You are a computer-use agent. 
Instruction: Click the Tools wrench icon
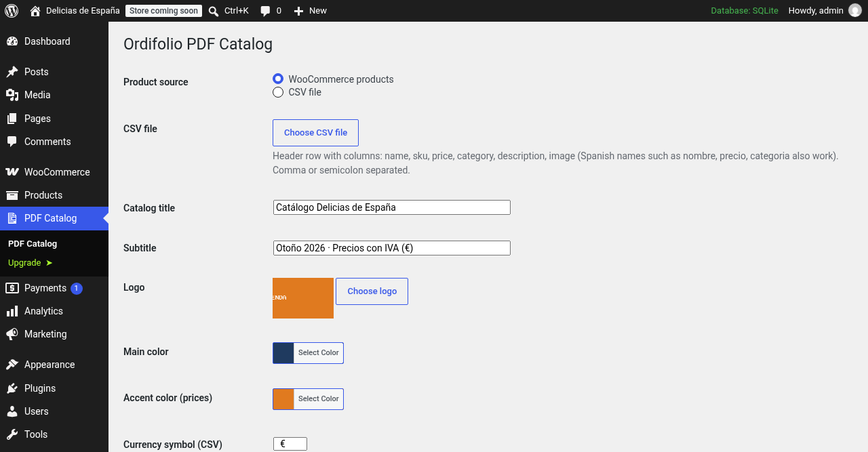click(x=12, y=434)
